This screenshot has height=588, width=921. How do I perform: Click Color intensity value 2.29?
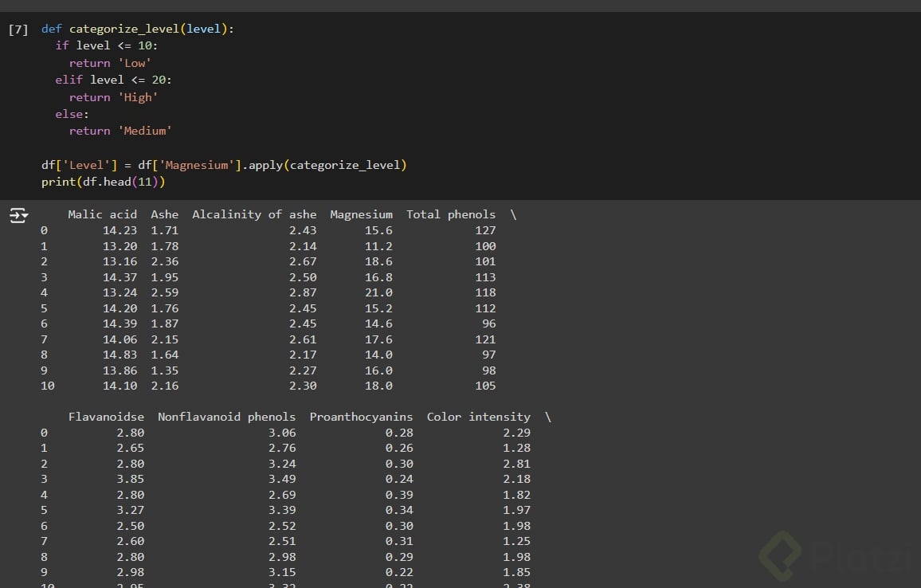click(x=517, y=433)
